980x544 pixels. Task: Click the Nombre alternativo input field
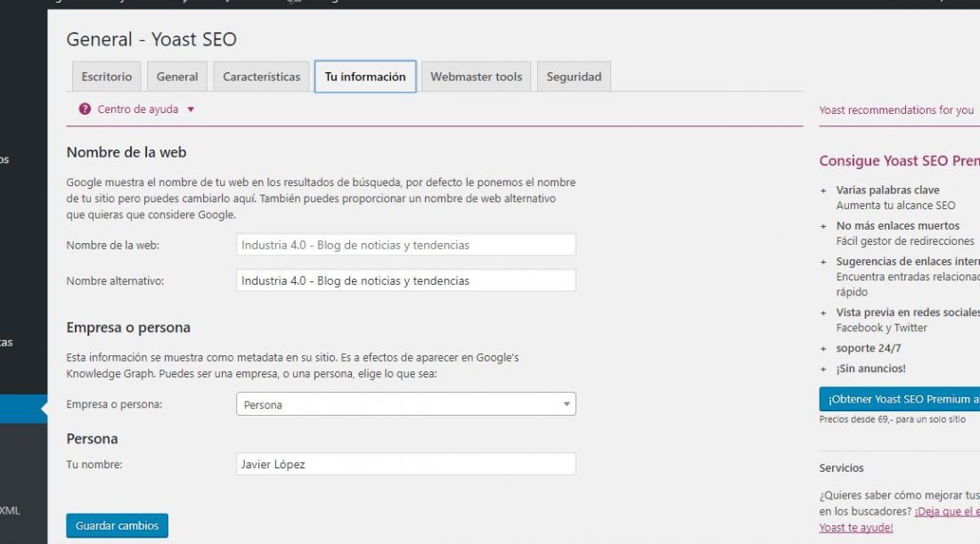pyautogui.click(x=405, y=280)
